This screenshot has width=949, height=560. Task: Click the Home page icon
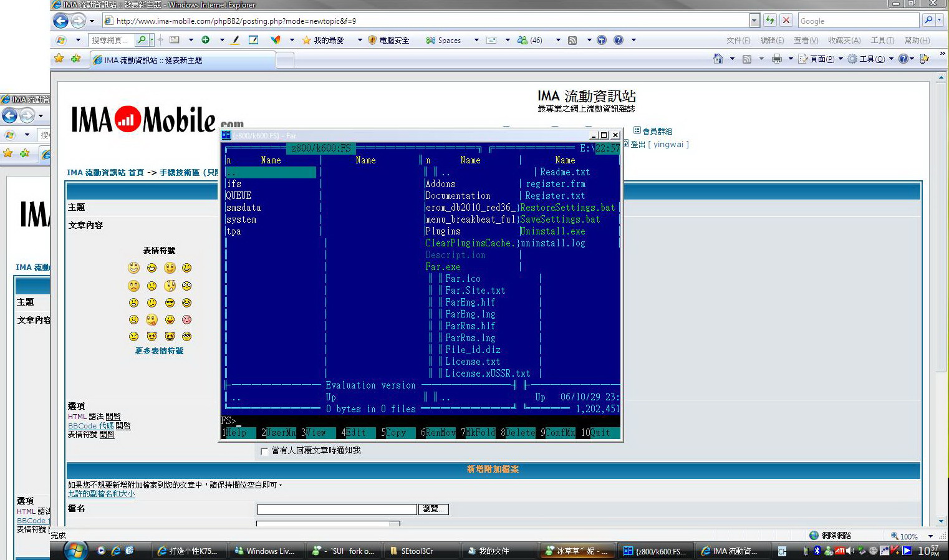tap(718, 59)
